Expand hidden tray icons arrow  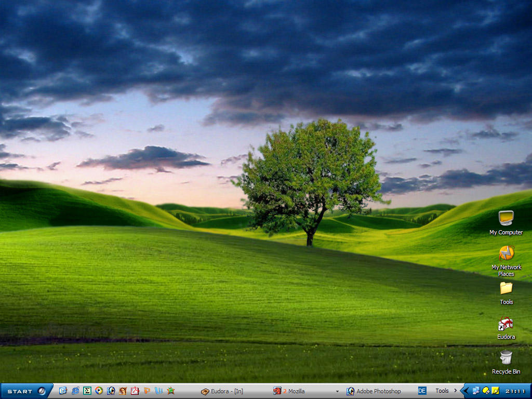pyautogui.click(x=467, y=391)
